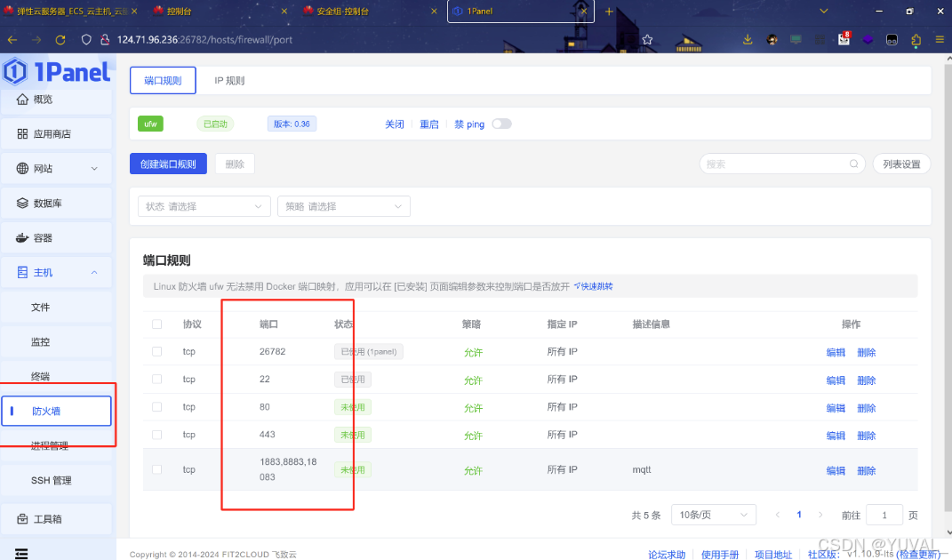Viewport: 952px width, 560px height.
Task: Click the 主机 server icon
Action: click(22, 272)
